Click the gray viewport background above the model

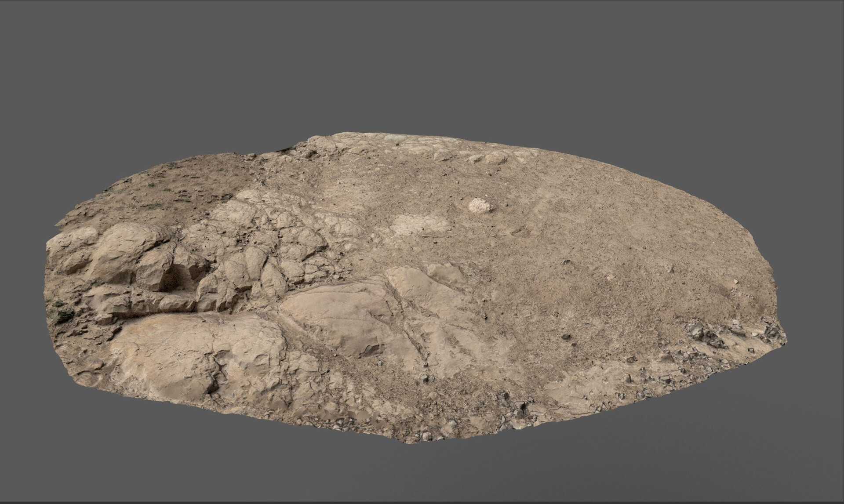click(422, 53)
